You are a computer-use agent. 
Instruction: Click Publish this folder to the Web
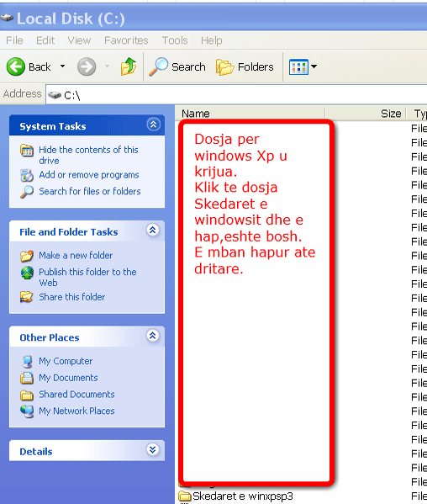87,277
